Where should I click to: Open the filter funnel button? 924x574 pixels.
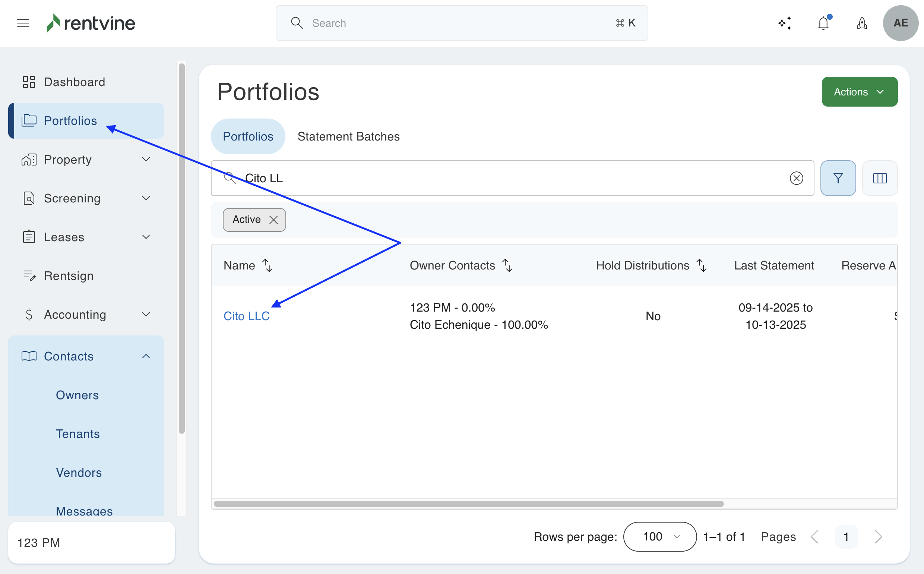tap(838, 178)
